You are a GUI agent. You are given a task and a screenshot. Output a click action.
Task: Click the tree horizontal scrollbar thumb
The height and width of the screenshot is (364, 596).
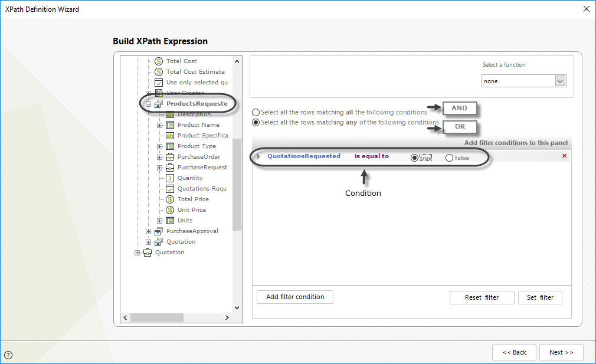click(157, 317)
